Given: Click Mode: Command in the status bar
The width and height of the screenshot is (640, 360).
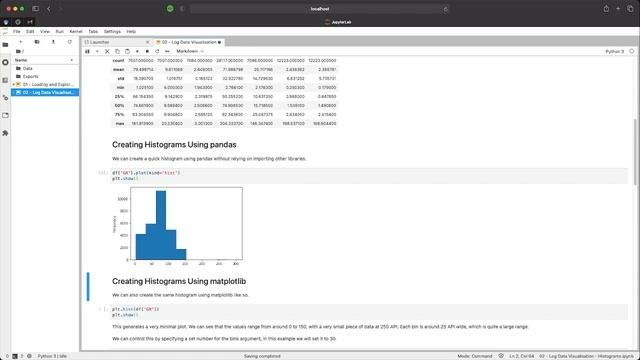Looking at the screenshot, I should (475, 356).
